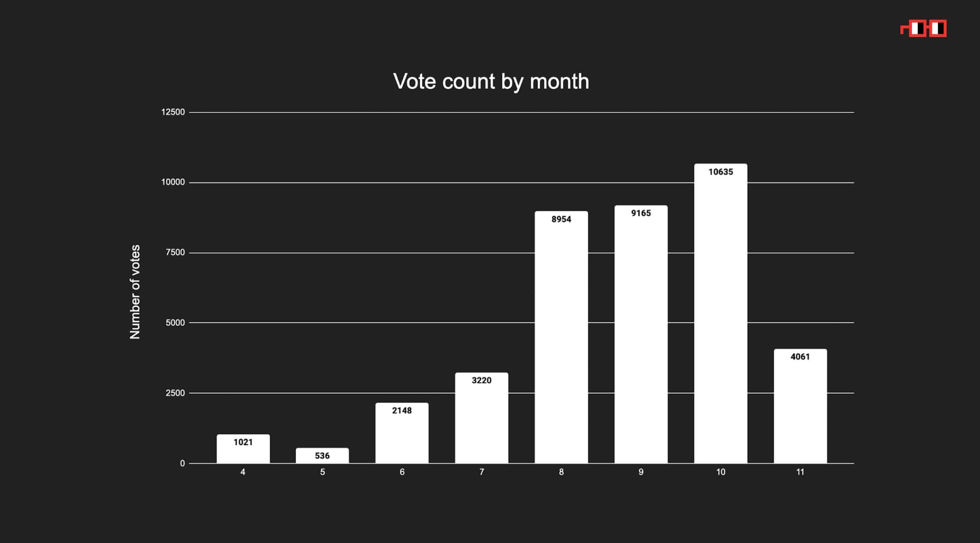Select the x-axis label "6"

click(x=402, y=472)
